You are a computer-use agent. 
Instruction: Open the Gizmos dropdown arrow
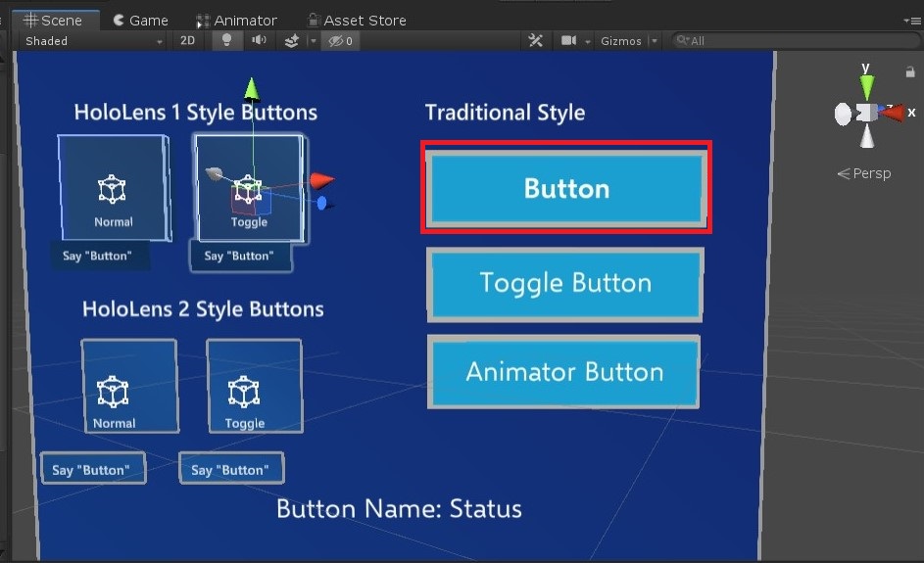click(x=654, y=41)
